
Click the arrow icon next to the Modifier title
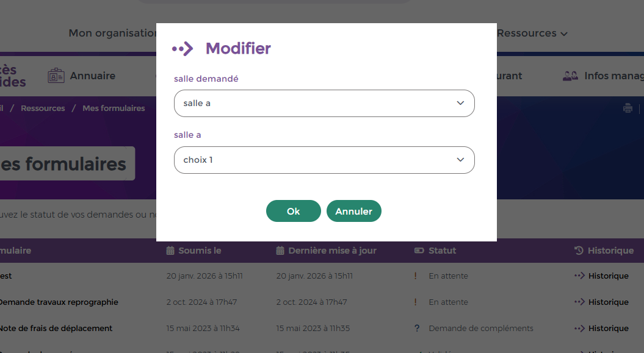pyautogui.click(x=183, y=49)
